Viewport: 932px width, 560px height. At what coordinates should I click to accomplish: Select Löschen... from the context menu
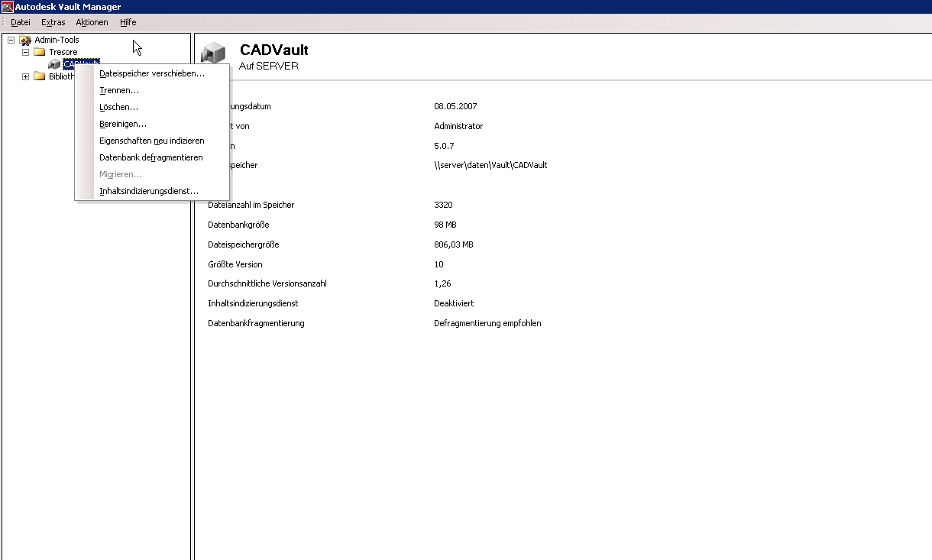pyautogui.click(x=152, y=107)
